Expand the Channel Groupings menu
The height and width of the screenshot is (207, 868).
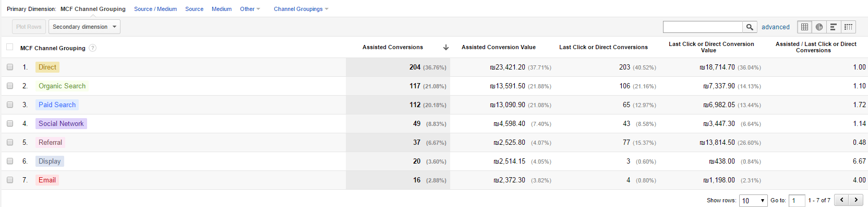tap(301, 9)
